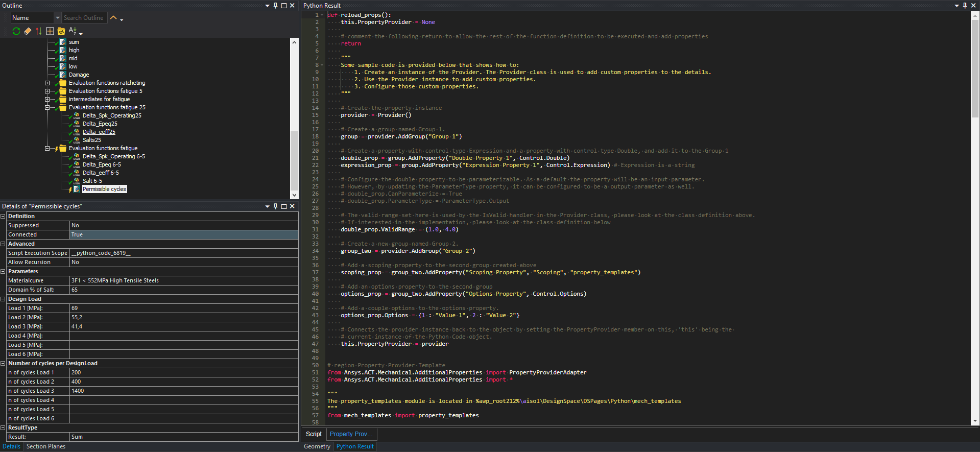Open the Section Planes tab
The width and height of the screenshot is (980, 452).
tap(46, 446)
